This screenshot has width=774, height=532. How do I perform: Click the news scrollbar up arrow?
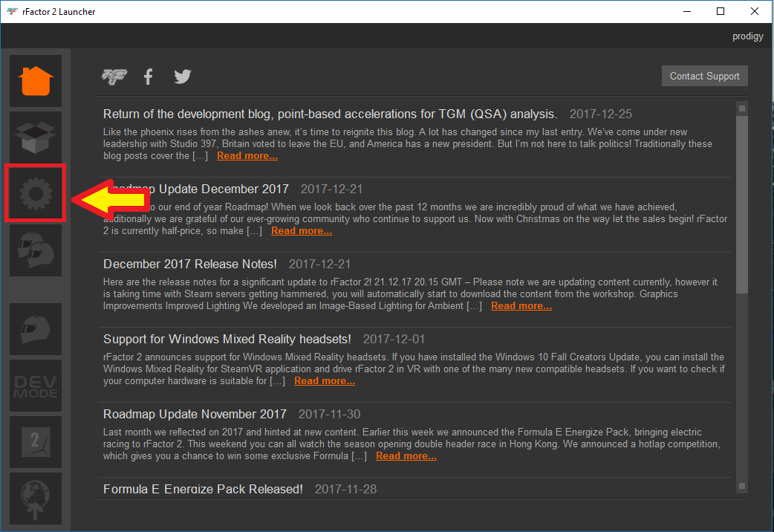pos(742,108)
